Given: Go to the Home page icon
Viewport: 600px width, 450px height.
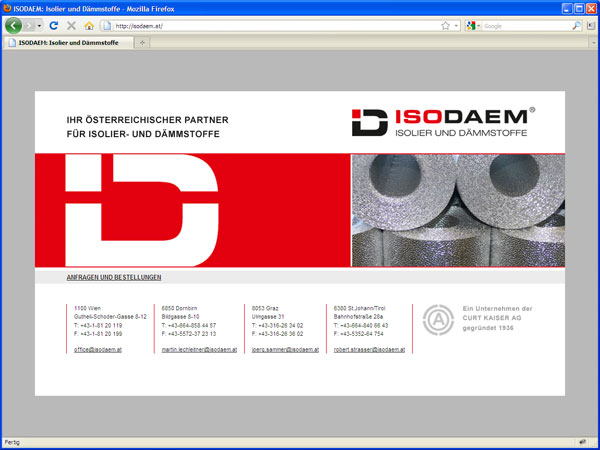Looking at the screenshot, I should (x=89, y=26).
